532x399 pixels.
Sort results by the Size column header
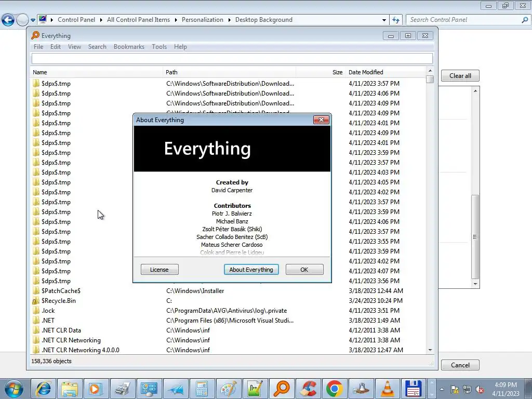321,72
